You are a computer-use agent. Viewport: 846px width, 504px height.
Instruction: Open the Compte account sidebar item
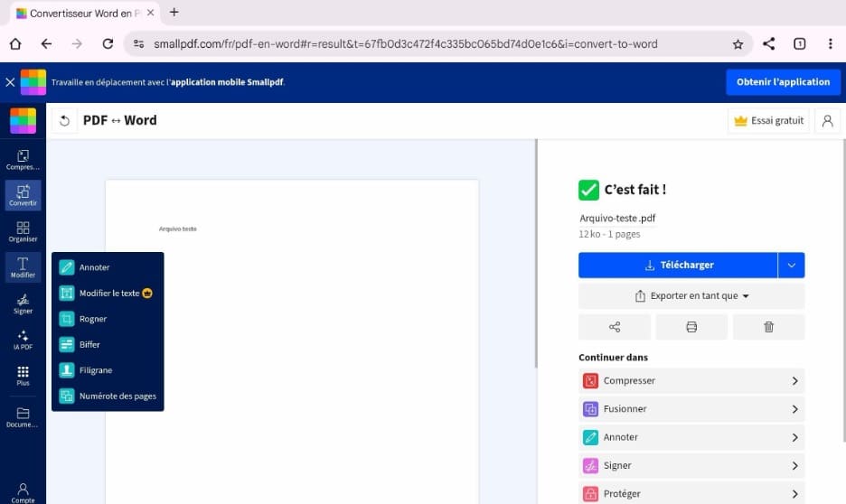(x=23, y=492)
